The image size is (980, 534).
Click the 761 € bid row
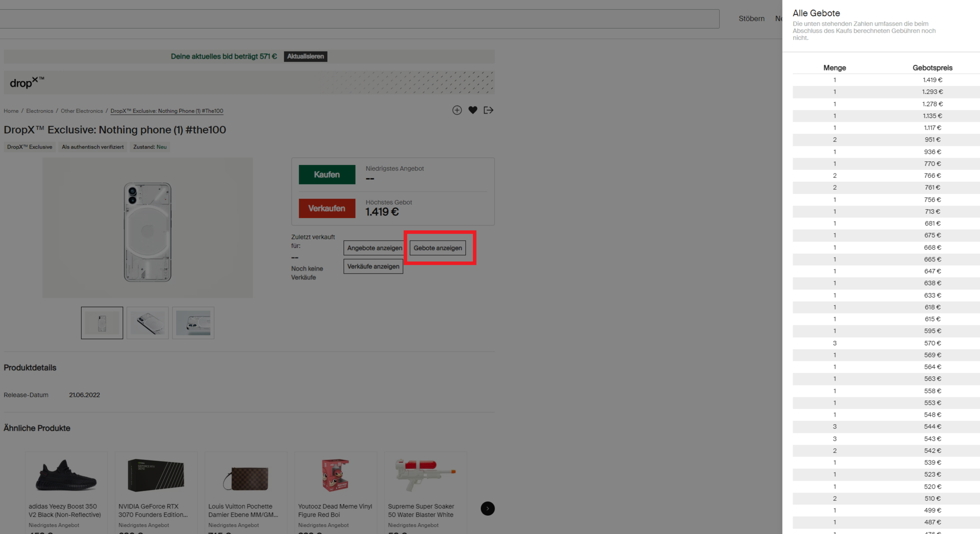pos(886,187)
